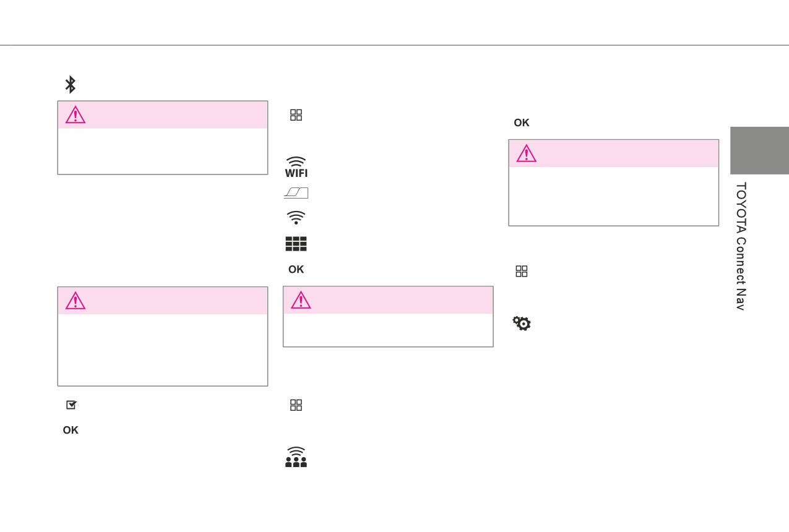The width and height of the screenshot is (789, 532).
Task: Open the solid keyboard grid icon
Action: [x=296, y=244]
